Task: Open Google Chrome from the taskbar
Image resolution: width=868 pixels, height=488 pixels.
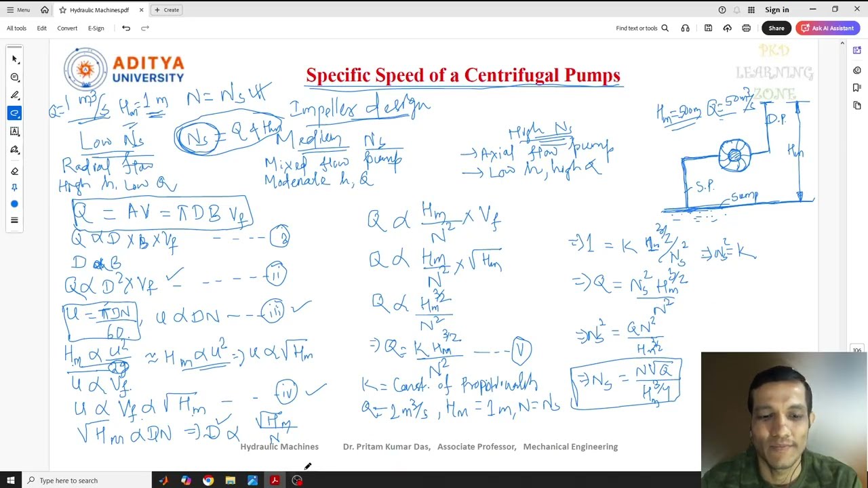Action: pyautogui.click(x=208, y=481)
